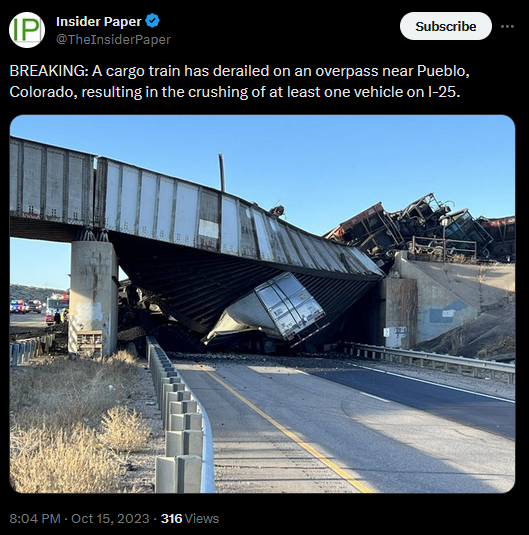Open the three-dot more options menu
This screenshot has height=535, width=529.
(507, 26)
